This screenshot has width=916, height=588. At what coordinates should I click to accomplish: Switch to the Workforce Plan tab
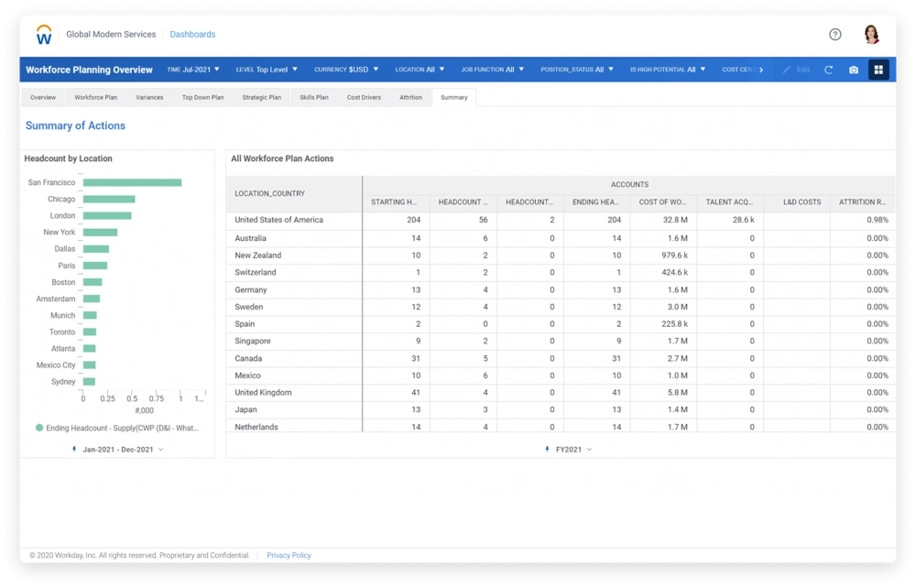[x=95, y=97]
